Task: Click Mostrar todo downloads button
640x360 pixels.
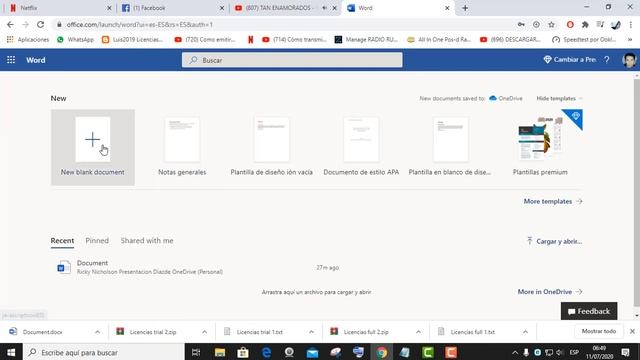Action: (x=598, y=331)
